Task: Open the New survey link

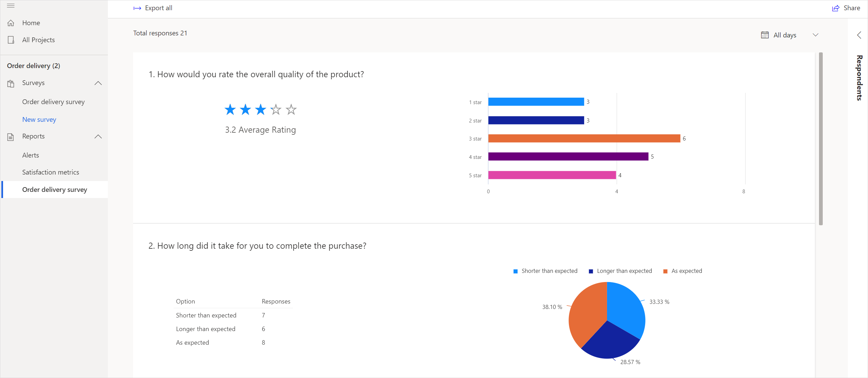Action: click(x=39, y=119)
